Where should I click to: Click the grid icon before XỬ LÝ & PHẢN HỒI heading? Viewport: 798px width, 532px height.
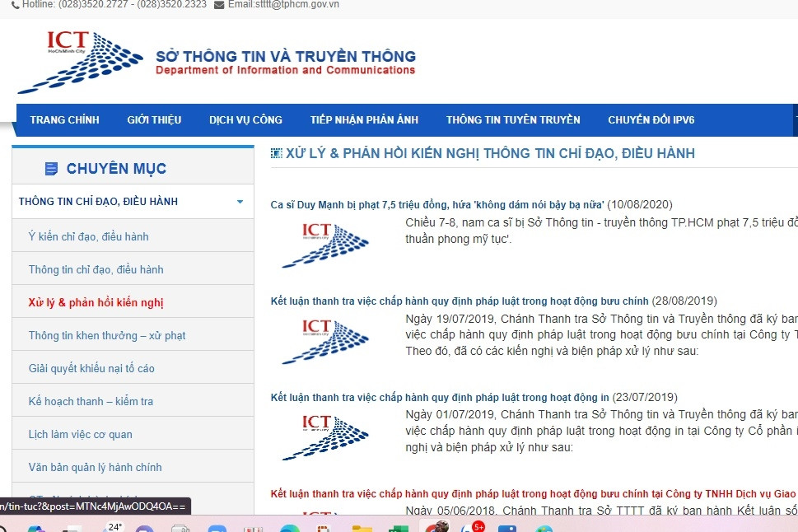click(x=276, y=153)
